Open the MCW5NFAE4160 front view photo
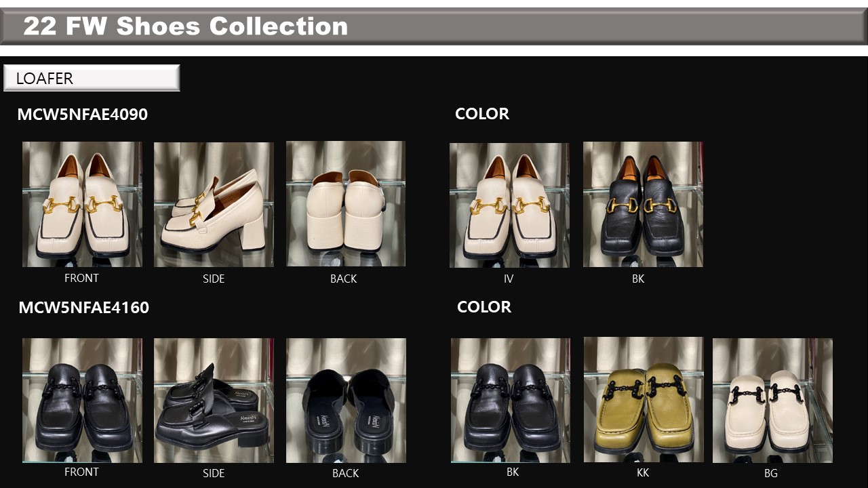Screen dimensions: 868x488 pos(82,401)
